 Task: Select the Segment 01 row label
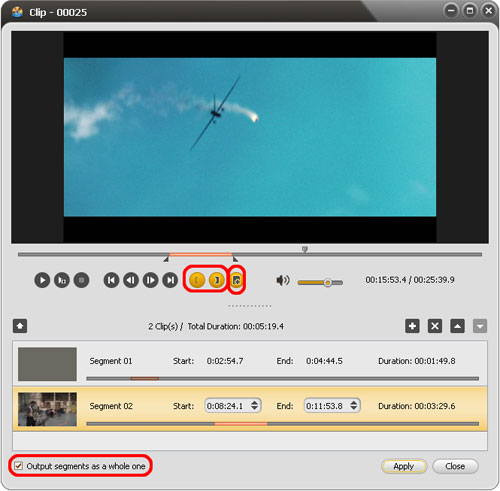pos(111,361)
